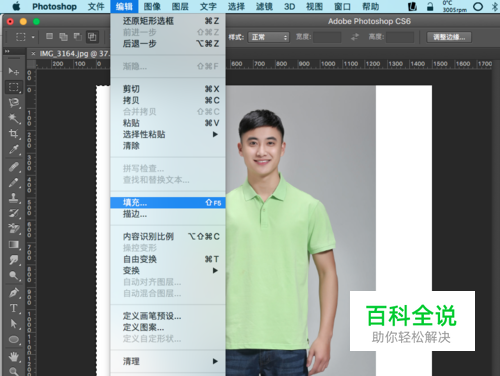
Task: Choose 粘贴 menu entry
Action: coord(168,123)
